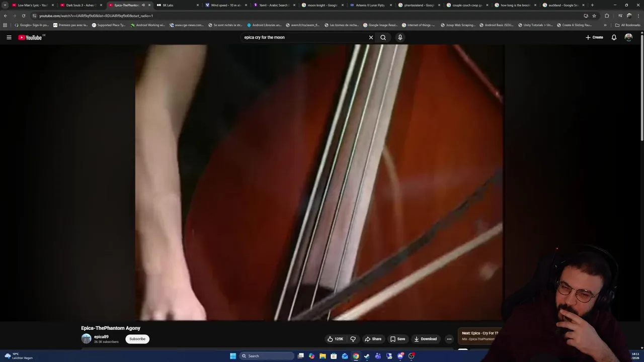Go to YouTube home via logo

[x=30, y=37]
